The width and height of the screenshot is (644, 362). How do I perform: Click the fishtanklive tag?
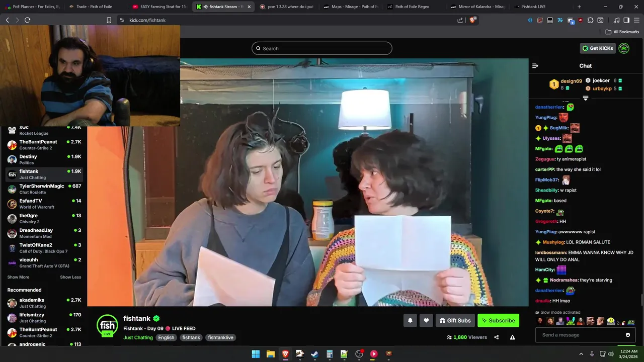pyautogui.click(x=220, y=337)
